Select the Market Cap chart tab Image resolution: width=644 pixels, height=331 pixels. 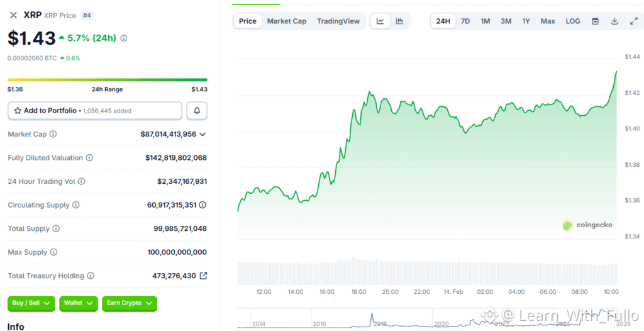(287, 21)
